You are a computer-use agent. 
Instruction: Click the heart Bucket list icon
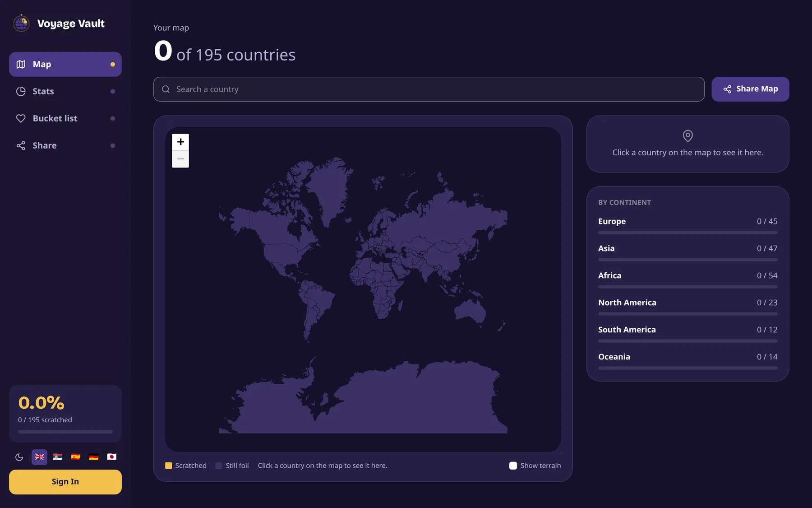click(21, 118)
